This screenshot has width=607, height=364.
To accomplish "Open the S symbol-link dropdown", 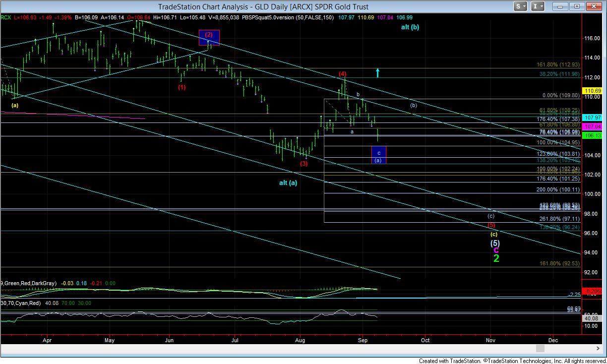I will coord(521,6).
